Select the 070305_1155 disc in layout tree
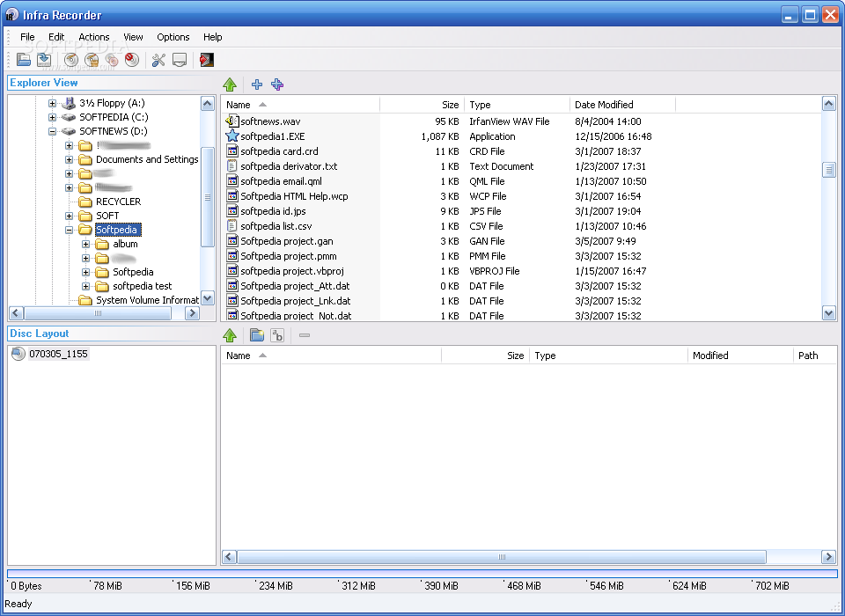This screenshot has height=616, width=845. point(58,354)
